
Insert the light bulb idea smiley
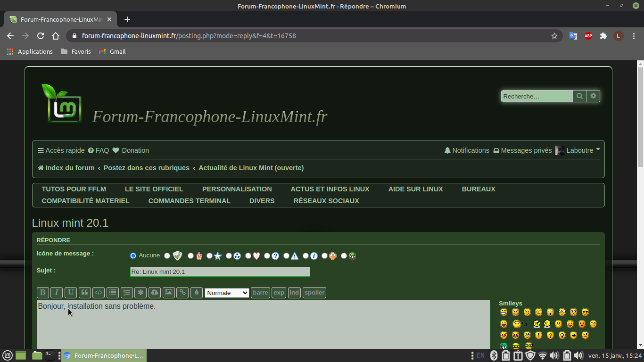(562, 336)
